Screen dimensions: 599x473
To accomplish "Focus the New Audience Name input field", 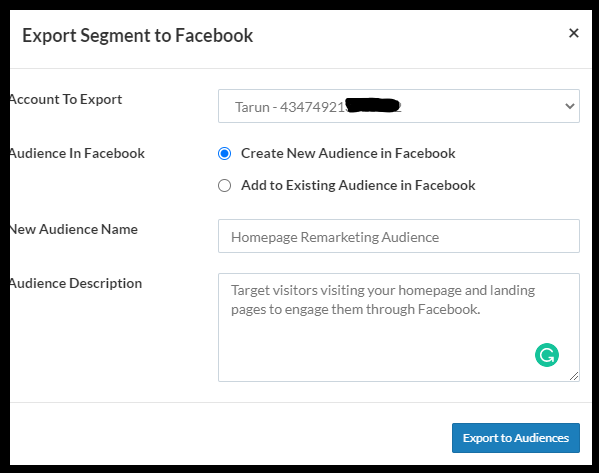I will pyautogui.click(x=399, y=236).
